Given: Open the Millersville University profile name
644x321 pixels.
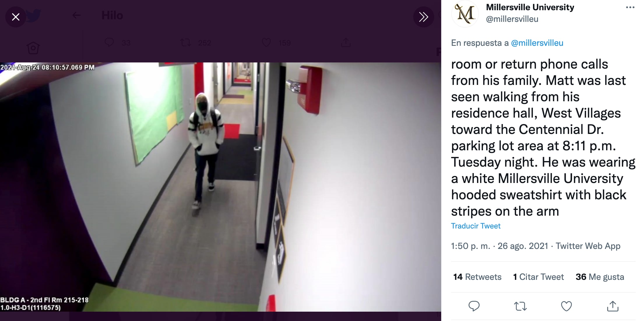Looking at the screenshot, I should tap(530, 7).
